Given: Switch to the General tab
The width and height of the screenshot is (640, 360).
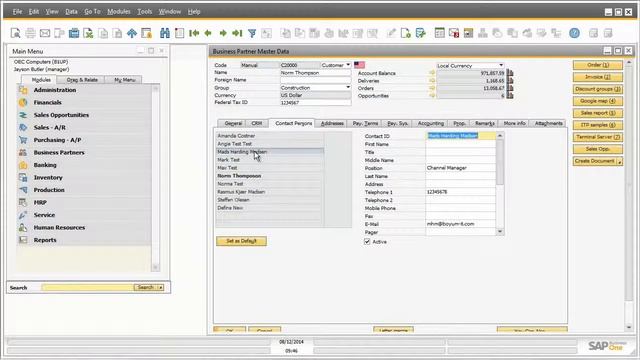Looking at the screenshot, I should pyautogui.click(x=233, y=123).
